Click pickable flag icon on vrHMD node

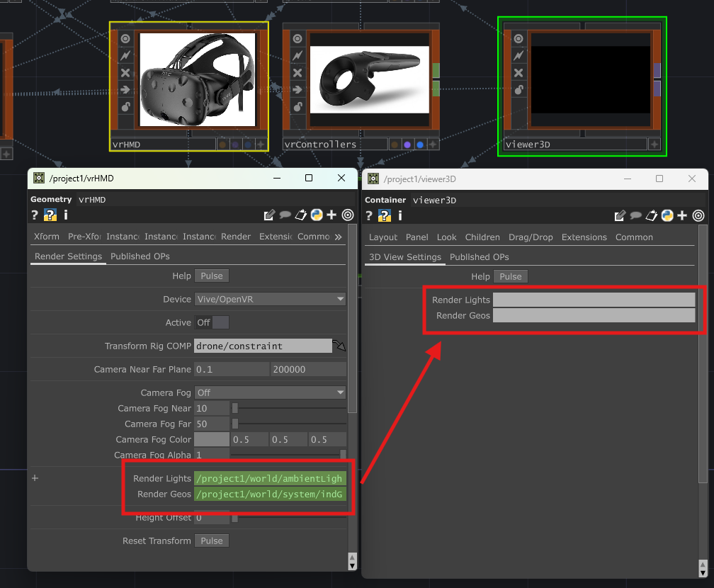[x=125, y=106]
